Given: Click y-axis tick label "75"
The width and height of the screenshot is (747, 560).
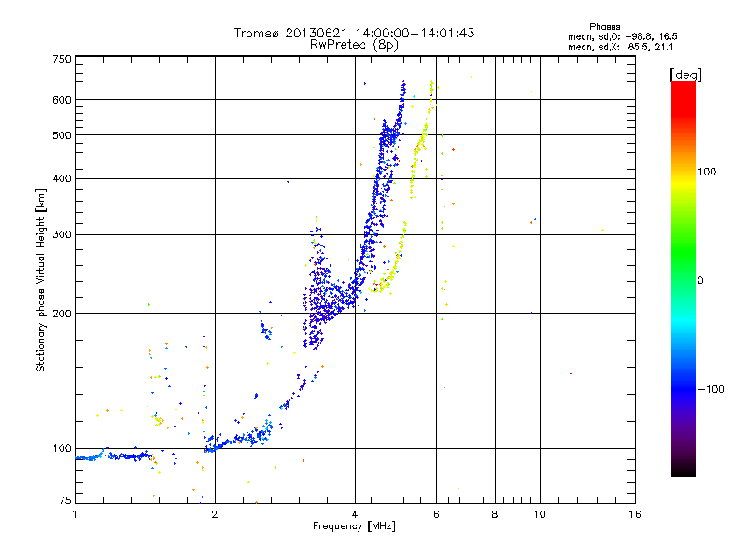Looking at the screenshot, I should [65, 500].
